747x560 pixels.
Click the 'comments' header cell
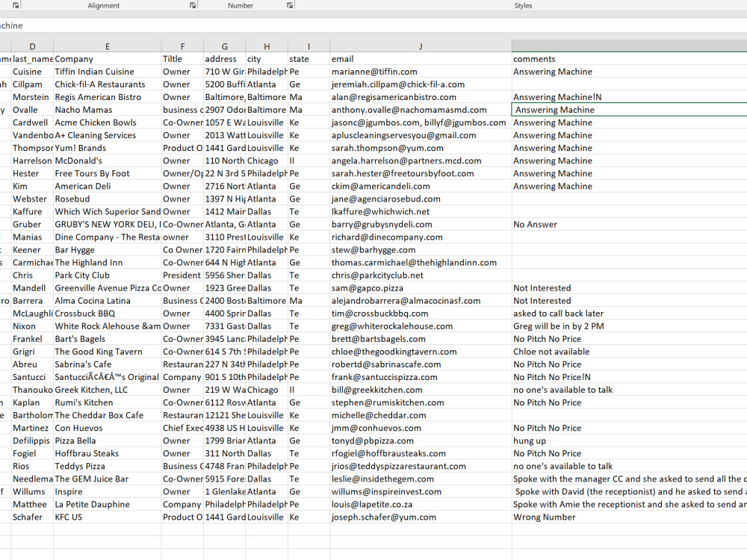pyautogui.click(x=629, y=59)
